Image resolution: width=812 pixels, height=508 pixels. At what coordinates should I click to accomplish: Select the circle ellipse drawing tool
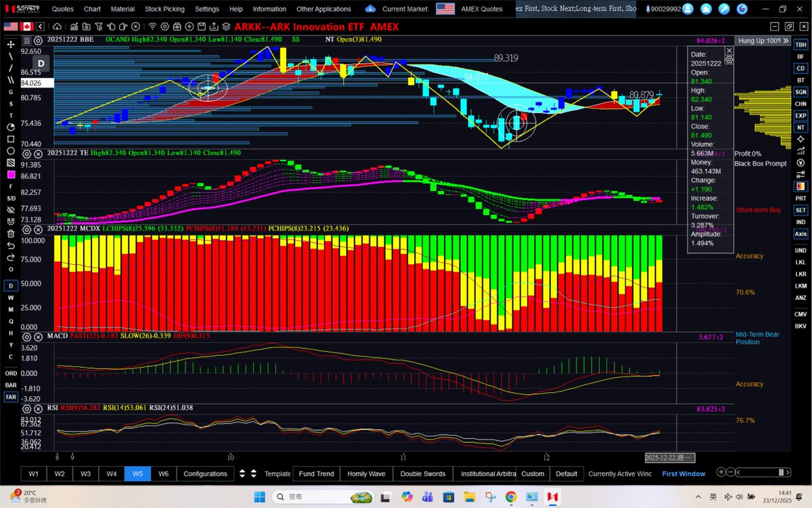(x=11, y=150)
